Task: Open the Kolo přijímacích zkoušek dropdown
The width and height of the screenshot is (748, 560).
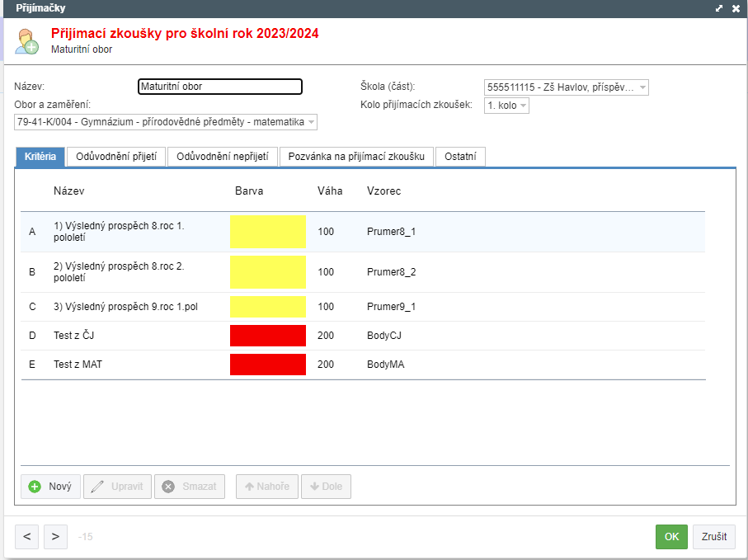Action: tap(506, 106)
